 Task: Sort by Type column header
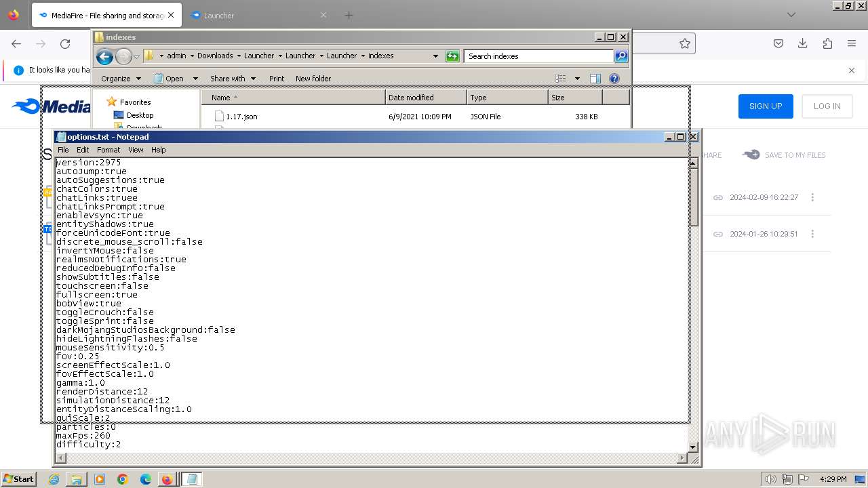(507, 98)
